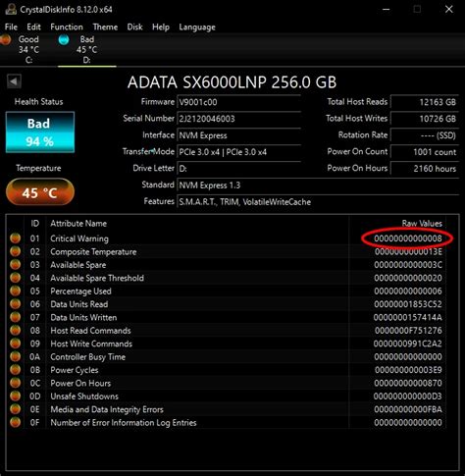Click status orb beside Available Spare row
The width and height of the screenshot is (465, 476).
(x=15, y=264)
